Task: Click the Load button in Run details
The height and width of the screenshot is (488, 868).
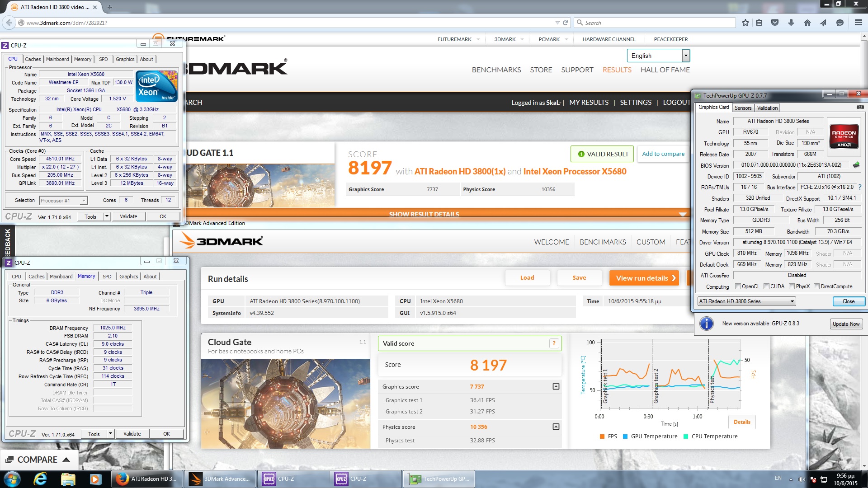Action: pos(527,278)
